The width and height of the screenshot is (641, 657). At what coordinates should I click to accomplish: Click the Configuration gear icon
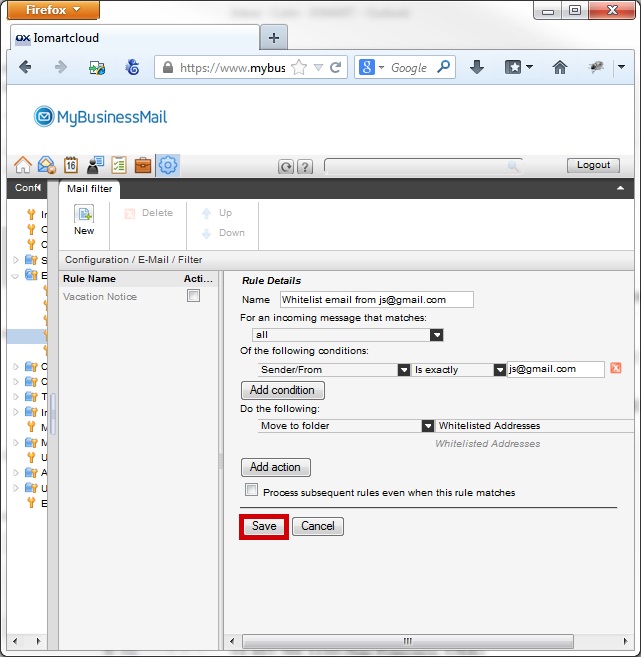[168, 166]
